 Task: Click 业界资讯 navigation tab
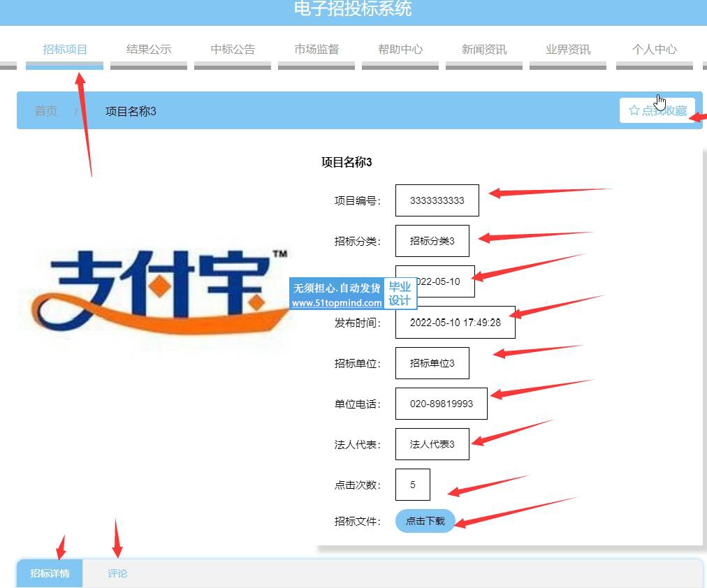click(568, 49)
